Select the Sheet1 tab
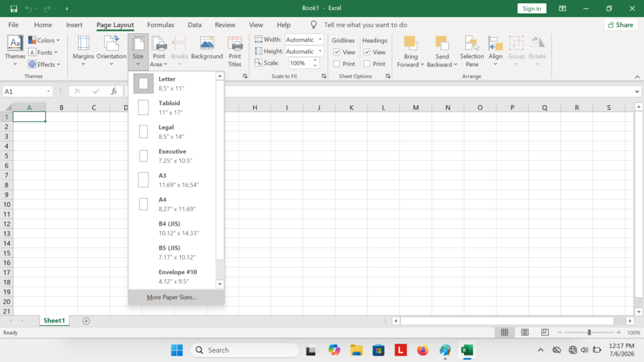The height and width of the screenshot is (362, 644). coord(54,321)
